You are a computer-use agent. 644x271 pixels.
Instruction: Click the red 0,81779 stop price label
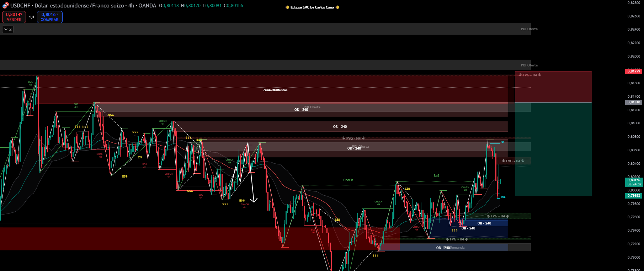[633, 71]
